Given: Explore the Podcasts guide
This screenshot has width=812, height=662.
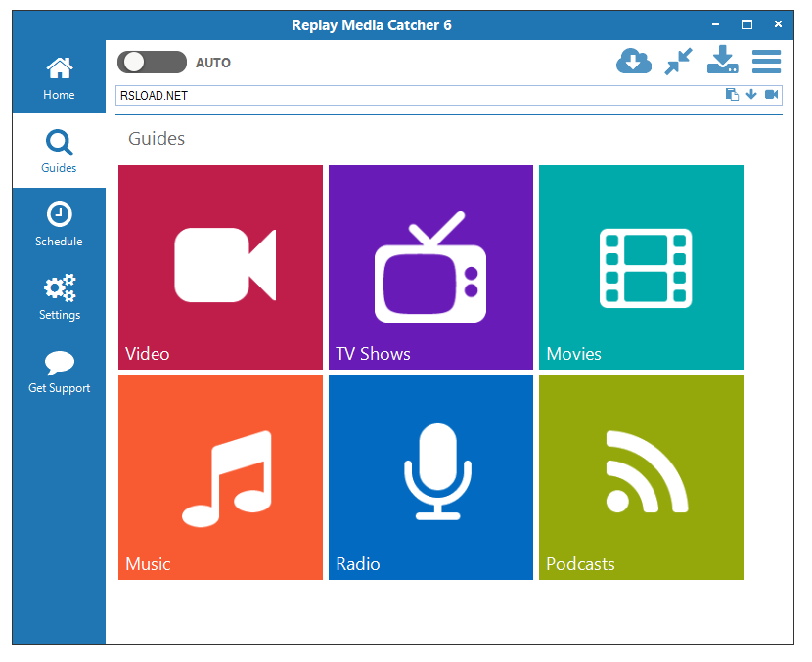Looking at the screenshot, I should pyautogui.click(x=640, y=476).
